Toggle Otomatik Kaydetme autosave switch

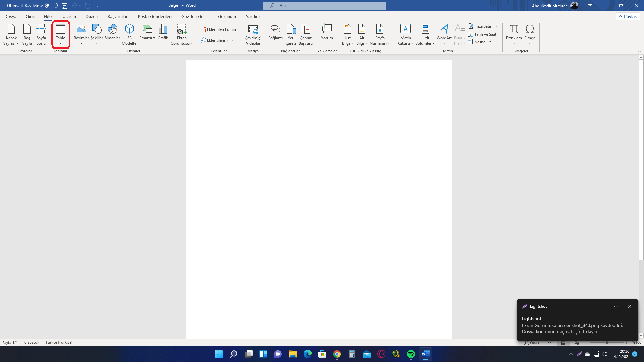[51, 5]
